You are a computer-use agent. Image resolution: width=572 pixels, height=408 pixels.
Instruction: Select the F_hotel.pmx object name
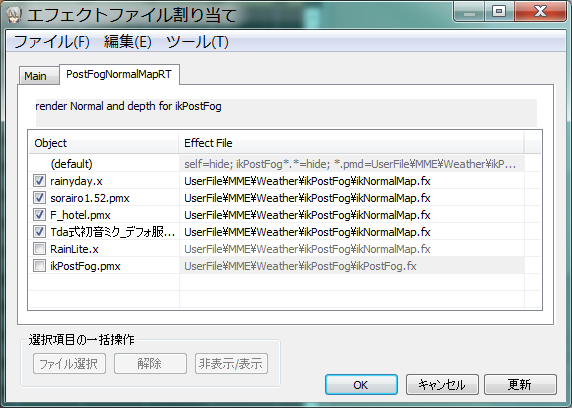click(x=80, y=215)
